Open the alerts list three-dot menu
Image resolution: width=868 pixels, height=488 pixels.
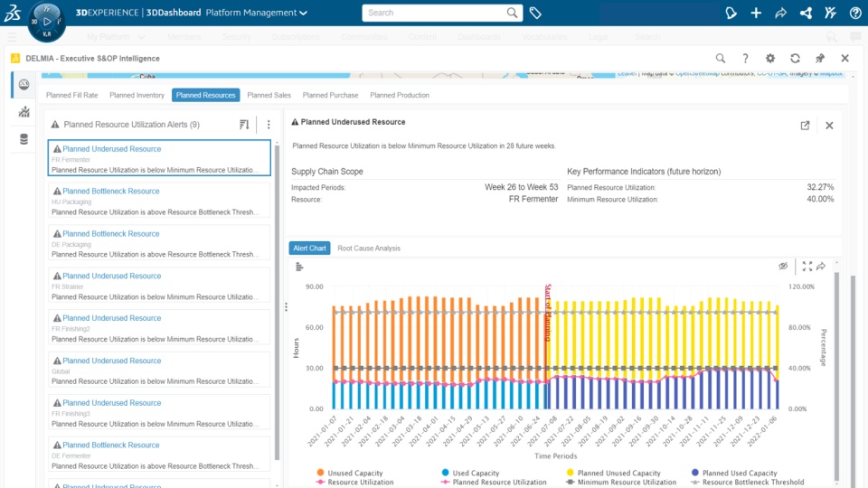click(x=269, y=125)
